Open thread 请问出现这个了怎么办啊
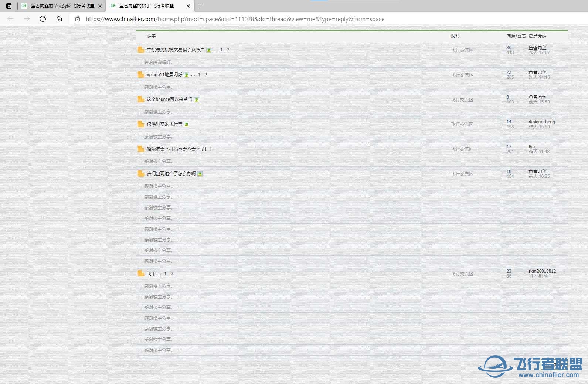Screen dimensions: 588x384 tap(171, 173)
